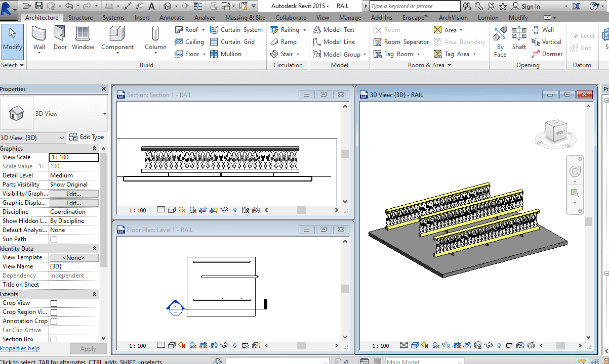609x364 pixels.
Task: Open the 3D View type selector dropdown
Action: click(x=104, y=114)
